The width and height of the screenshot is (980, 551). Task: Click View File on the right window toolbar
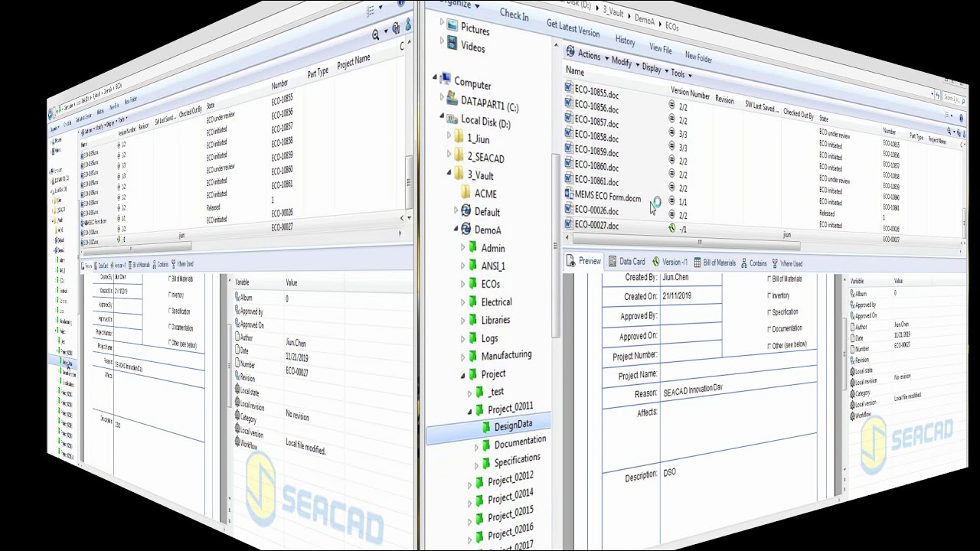[660, 47]
